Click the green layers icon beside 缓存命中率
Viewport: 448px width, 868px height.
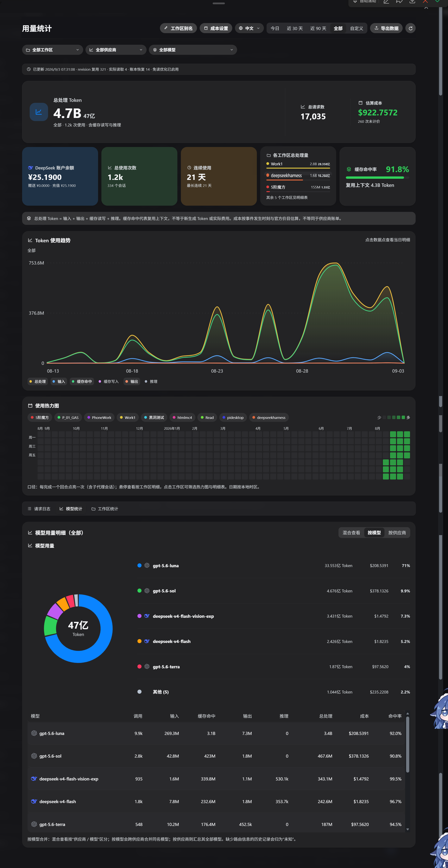point(349,169)
